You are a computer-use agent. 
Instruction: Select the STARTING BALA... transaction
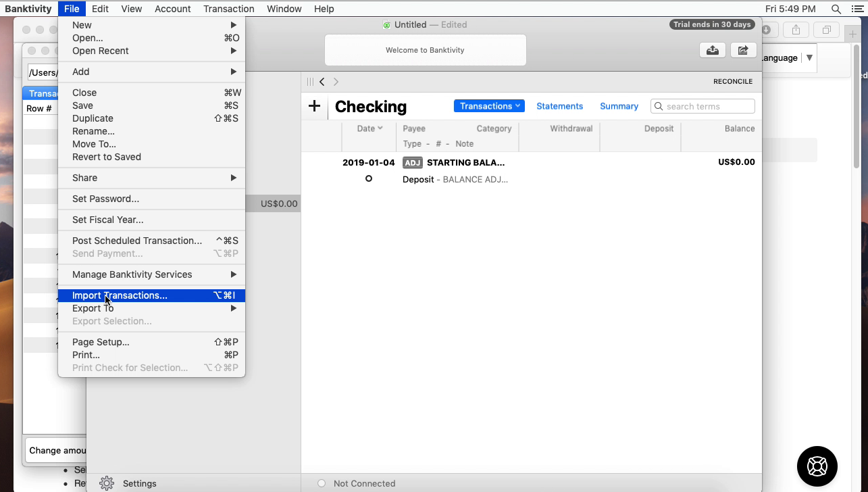466,162
